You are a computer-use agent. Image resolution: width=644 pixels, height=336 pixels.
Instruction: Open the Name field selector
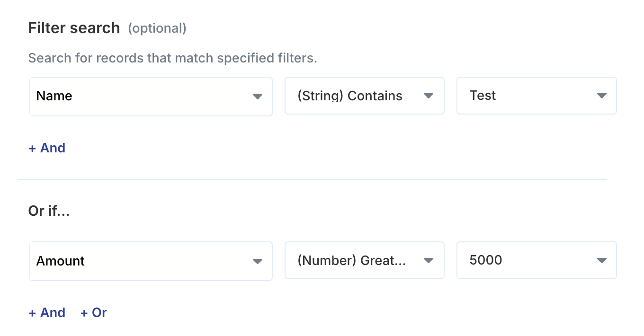coord(142,97)
